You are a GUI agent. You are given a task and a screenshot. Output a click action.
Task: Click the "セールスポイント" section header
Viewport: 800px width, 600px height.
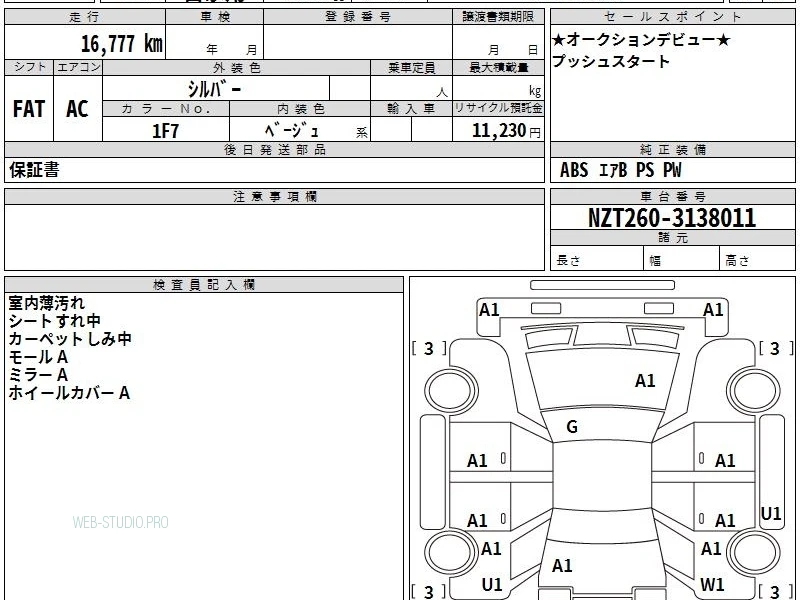pyautogui.click(x=672, y=17)
